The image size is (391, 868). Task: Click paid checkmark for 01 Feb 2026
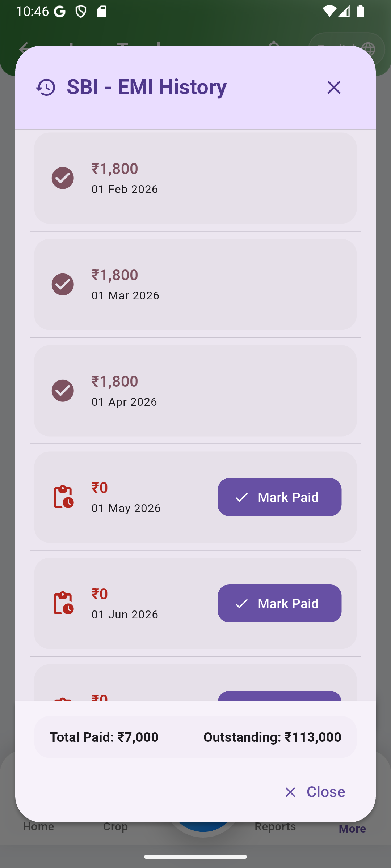pos(63,178)
